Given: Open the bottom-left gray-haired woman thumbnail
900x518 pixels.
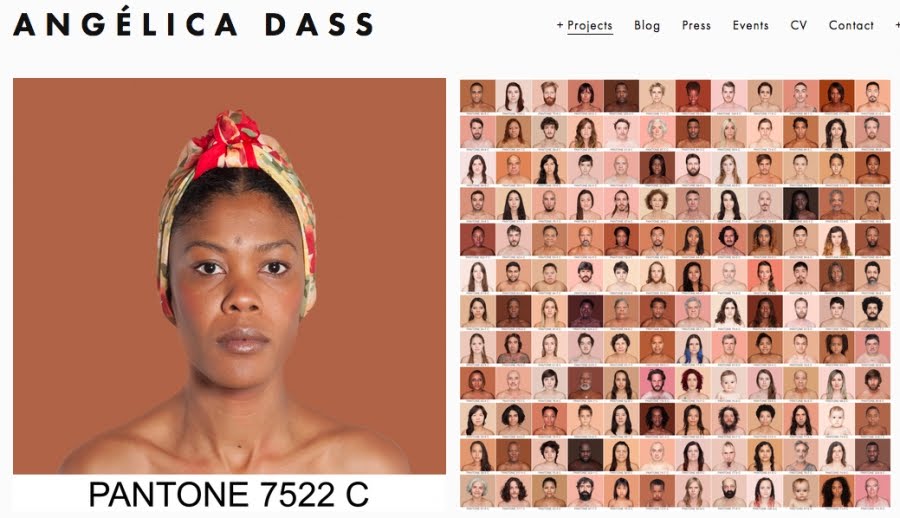Looking at the screenshot, I should tap(477, 492).
